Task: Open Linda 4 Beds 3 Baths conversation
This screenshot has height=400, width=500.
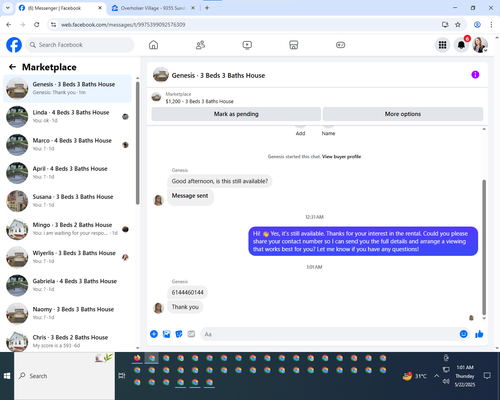Action: click(67, 117)
